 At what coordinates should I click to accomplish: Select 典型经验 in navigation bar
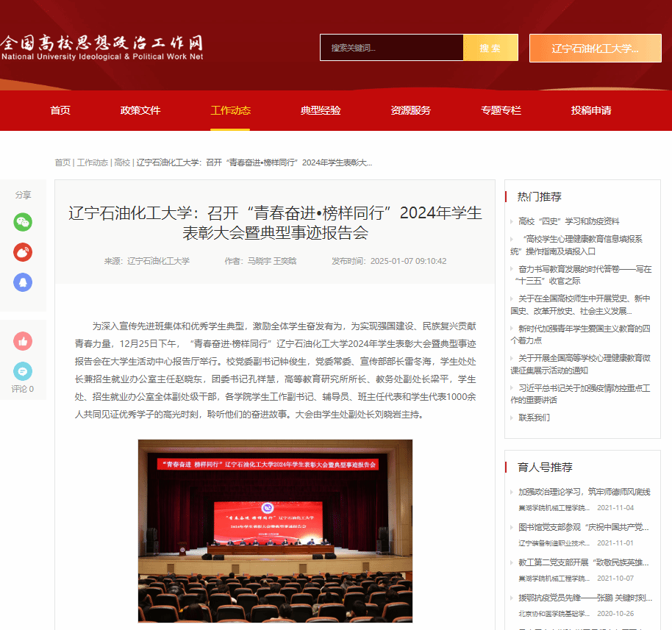[321, 110]
